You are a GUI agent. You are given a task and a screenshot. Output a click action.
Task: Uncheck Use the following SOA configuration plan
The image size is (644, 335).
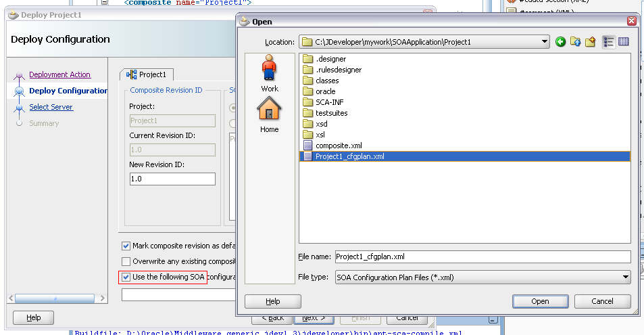tap(126, 277)
